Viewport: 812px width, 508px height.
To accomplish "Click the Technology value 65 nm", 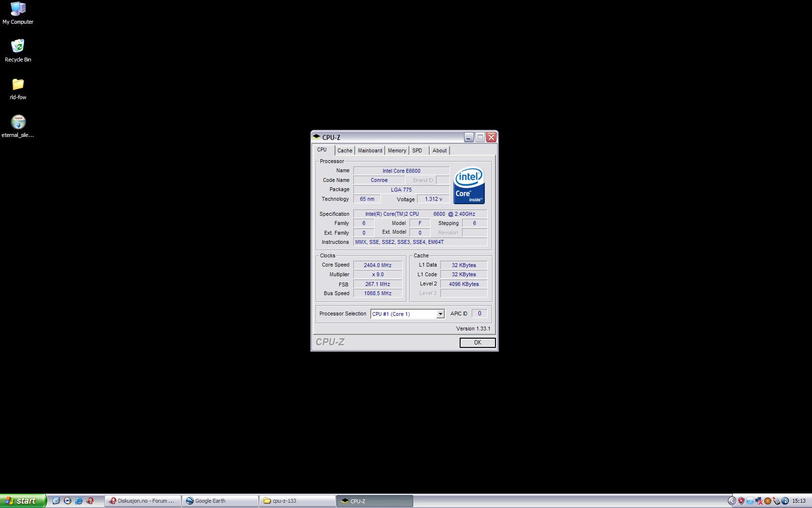I will pos(367,199).
